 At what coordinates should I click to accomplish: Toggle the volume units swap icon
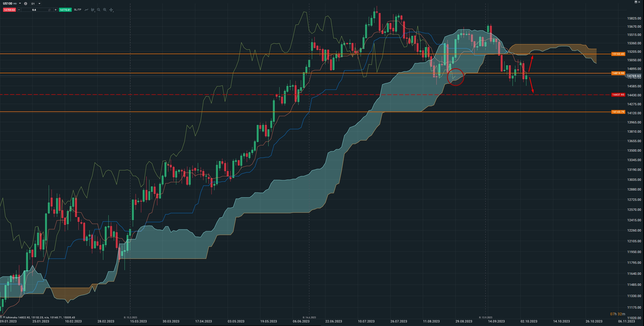[49, 10]
